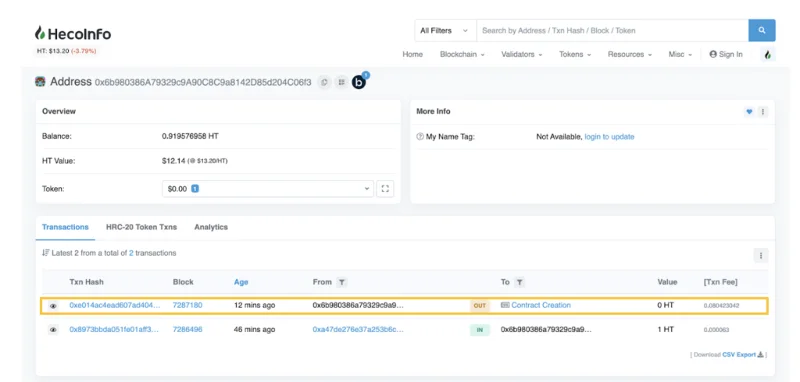The width and height of the screenshot is (800, 382).
Task: Click the '12 mins ago' age cell
Action: 254,305
